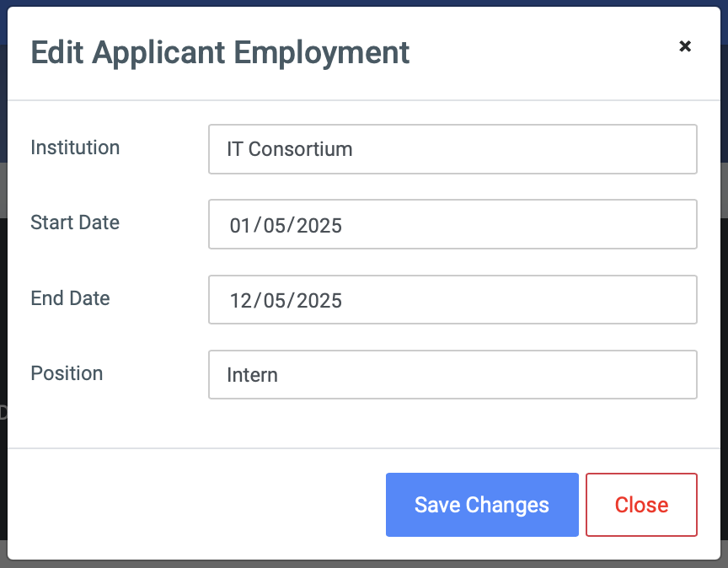
Task: Focus the Position field containing Intern
Action: [452, 375]
